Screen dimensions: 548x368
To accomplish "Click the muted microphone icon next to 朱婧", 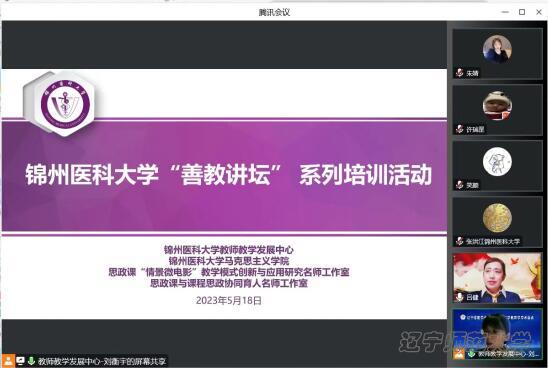I will click(460, 73).
